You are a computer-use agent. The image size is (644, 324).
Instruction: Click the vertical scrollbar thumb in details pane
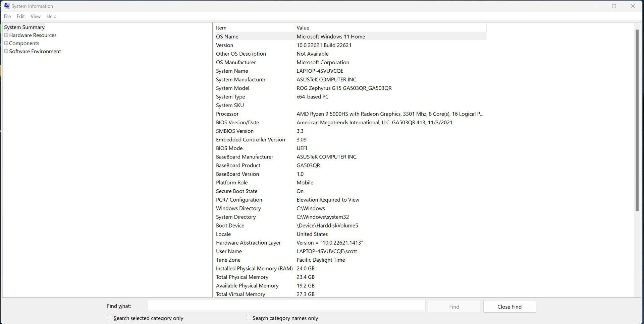coord(637,120)
